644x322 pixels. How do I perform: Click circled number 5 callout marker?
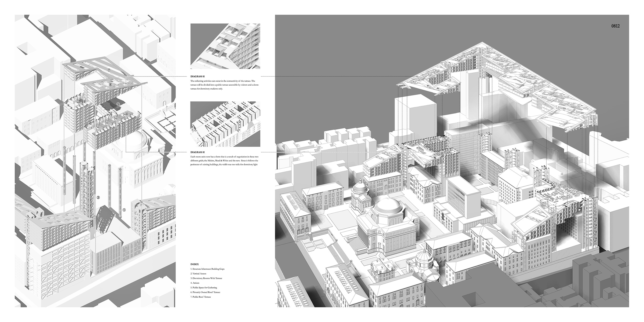click(x=118, y=104)
